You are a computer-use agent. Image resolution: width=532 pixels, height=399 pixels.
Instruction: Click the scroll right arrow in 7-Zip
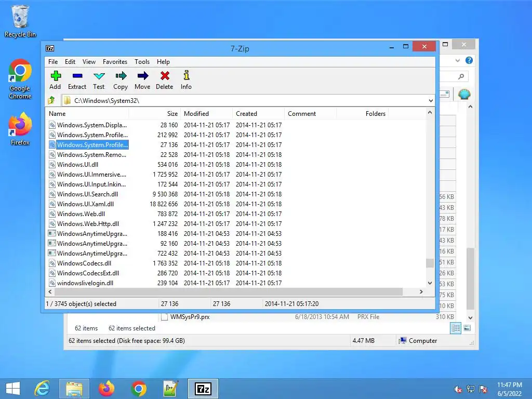coord(421,292)
